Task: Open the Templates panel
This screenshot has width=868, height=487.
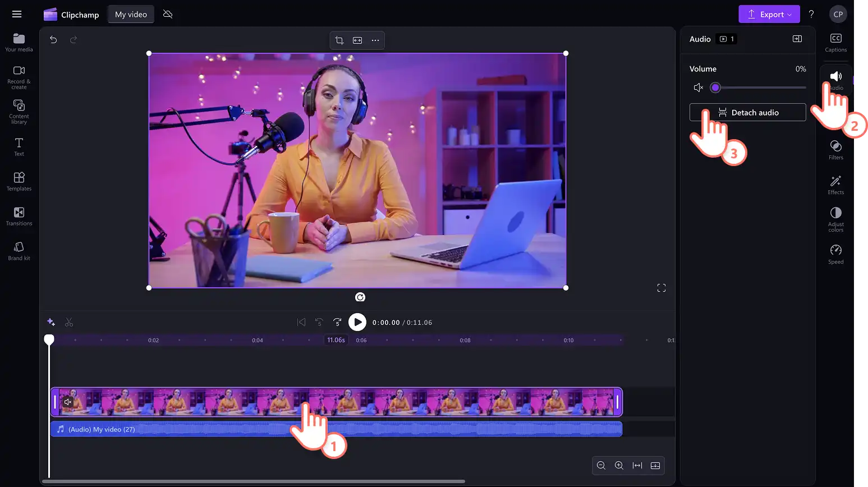Action: click(x=19, y=182)
